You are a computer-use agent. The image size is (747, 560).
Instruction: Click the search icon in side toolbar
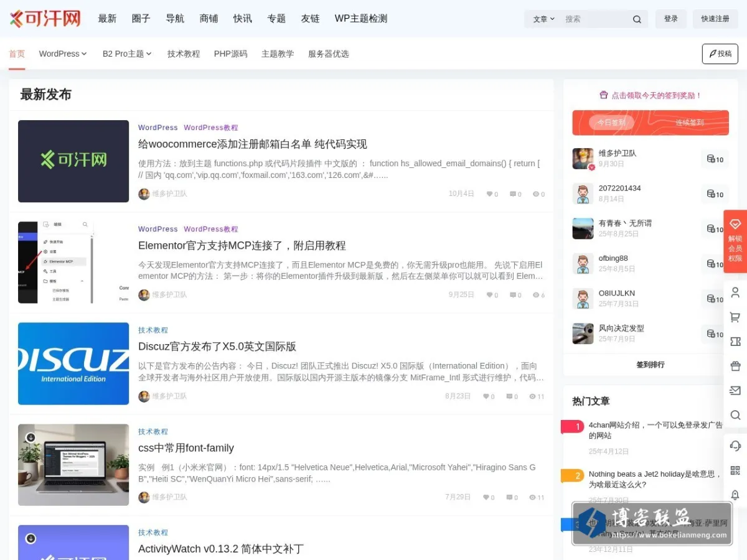(x=735, y=415)
